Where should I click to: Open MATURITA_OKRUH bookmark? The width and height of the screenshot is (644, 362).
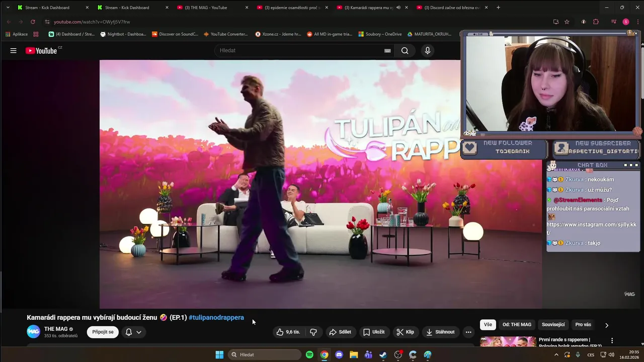point(429,34)
